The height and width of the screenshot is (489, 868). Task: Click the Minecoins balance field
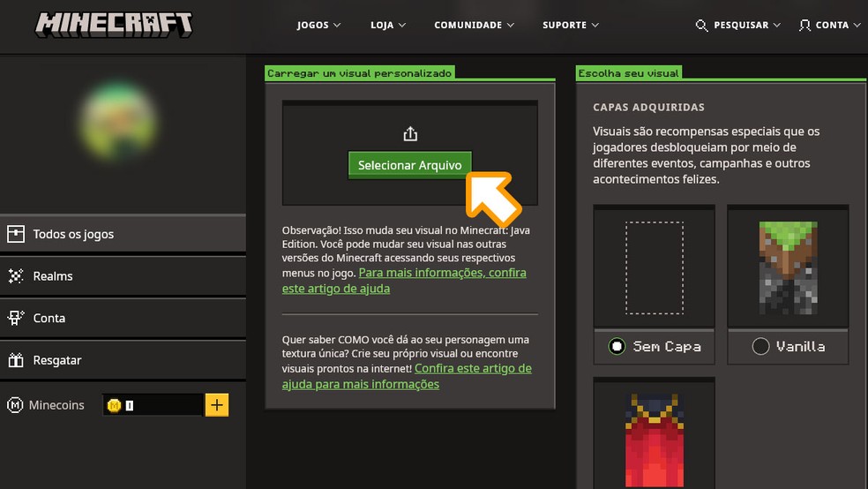(x=153, y=405)
